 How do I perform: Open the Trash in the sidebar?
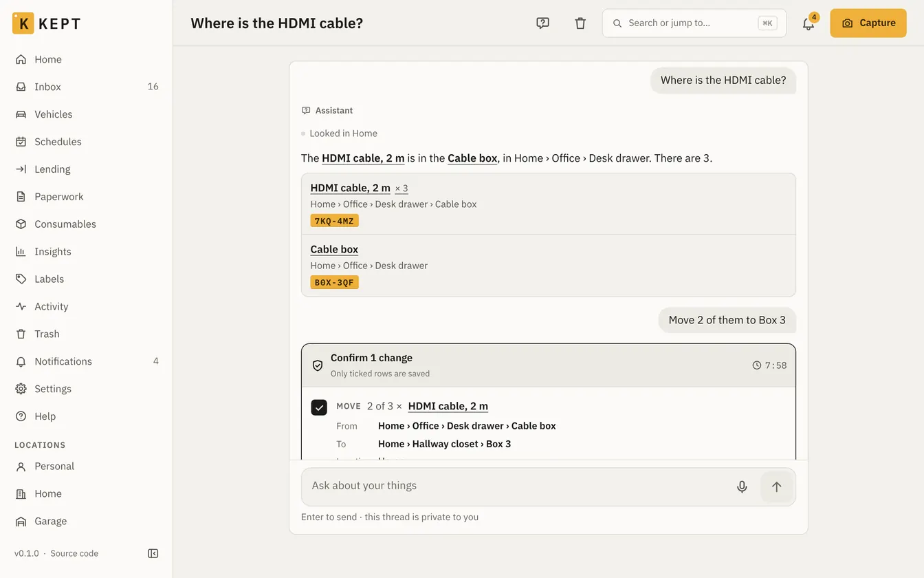[x=87, y=334]
